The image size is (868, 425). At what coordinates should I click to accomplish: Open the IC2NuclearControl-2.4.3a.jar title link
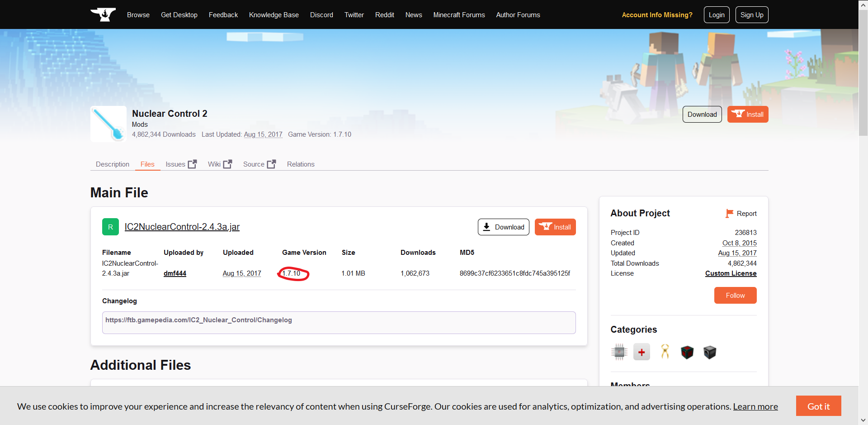pyautogui.click(x=182, y=227)
